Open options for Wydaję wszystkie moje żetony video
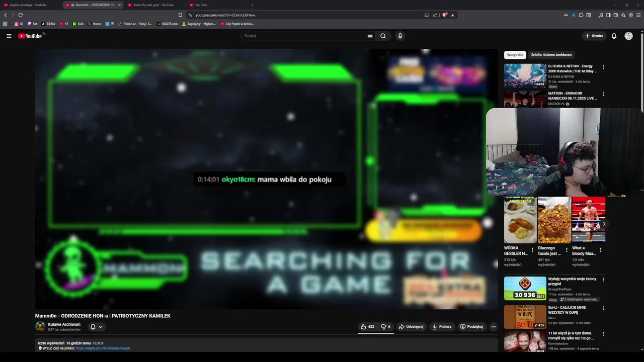 (603, 280)
